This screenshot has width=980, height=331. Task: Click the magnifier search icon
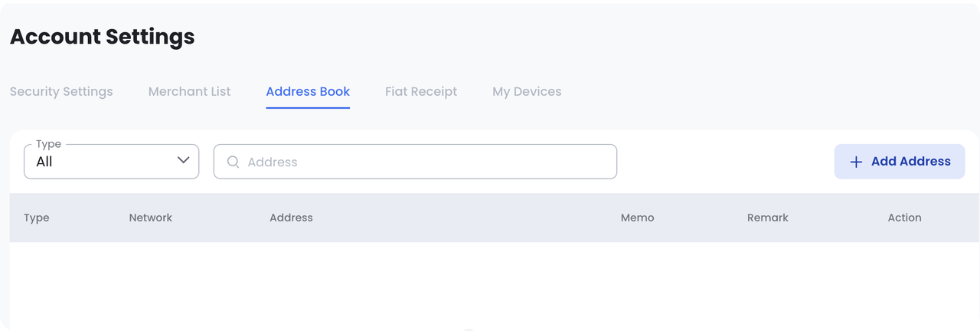[234, 162]
